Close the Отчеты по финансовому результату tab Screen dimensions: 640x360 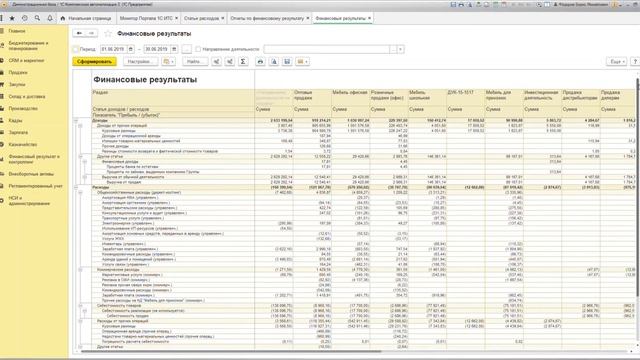point(308,18)
